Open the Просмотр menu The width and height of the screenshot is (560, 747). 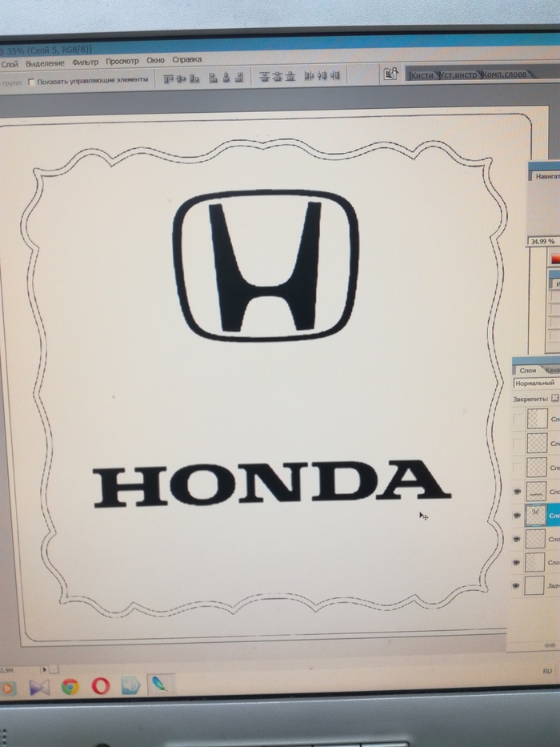coord(122,61)
